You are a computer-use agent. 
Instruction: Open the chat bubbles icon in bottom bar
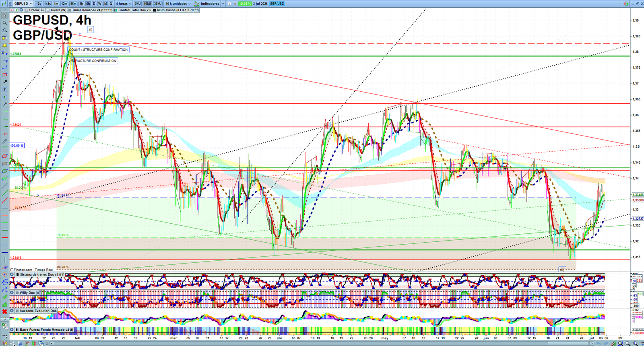click(20, 343)
